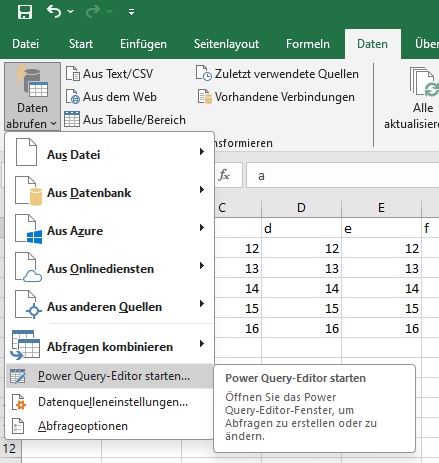Click the formula bar containing 'a'
439x463 pixels.
tap(342, 175)
